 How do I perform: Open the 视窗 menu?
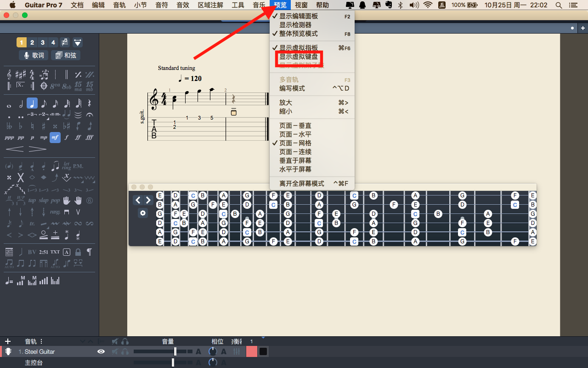coord(301,5)
